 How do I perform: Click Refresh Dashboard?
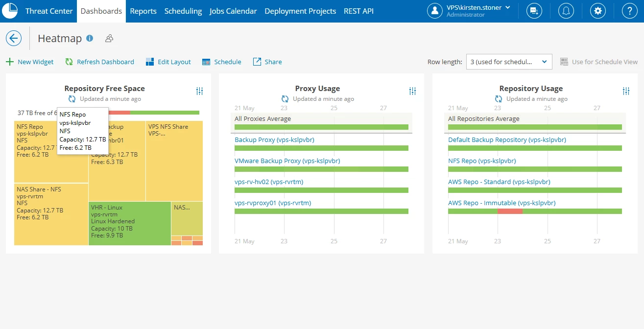pyautogui.click(x=100, y=62)
